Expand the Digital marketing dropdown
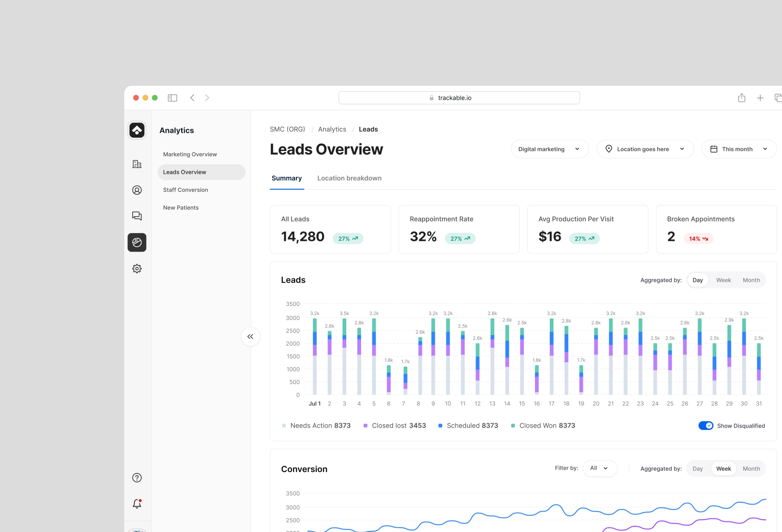 pos(549,149)
